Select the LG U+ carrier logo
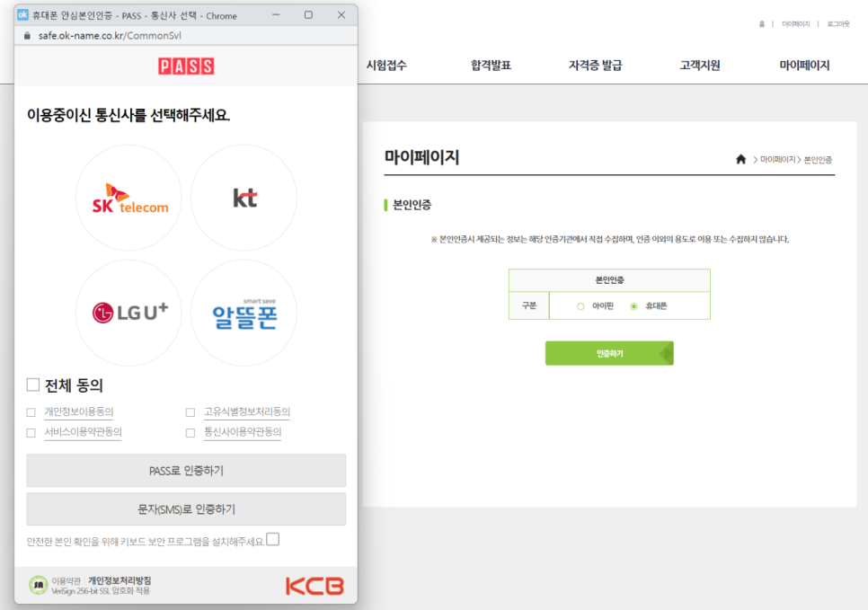 [128, 313]
